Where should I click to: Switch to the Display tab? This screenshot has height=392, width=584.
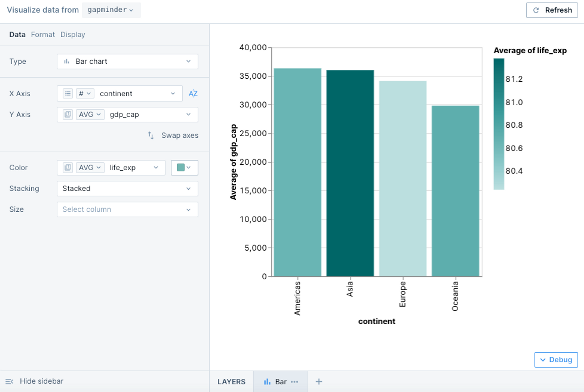(x=73, y=34)
